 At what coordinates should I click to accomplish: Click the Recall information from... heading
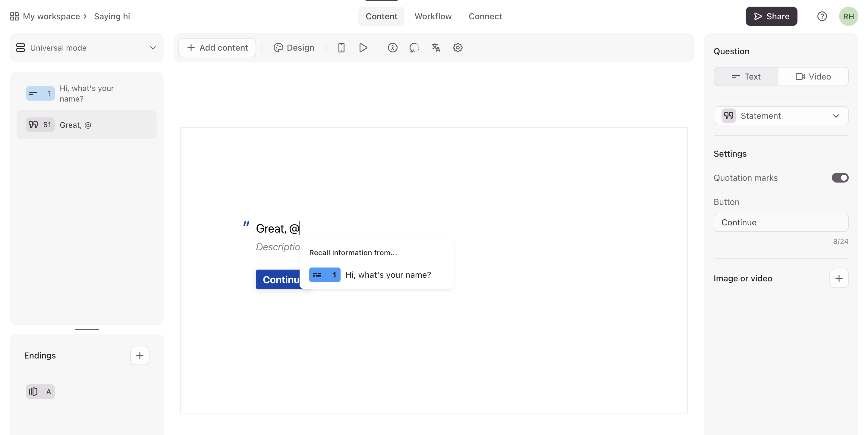coord(353,252)
